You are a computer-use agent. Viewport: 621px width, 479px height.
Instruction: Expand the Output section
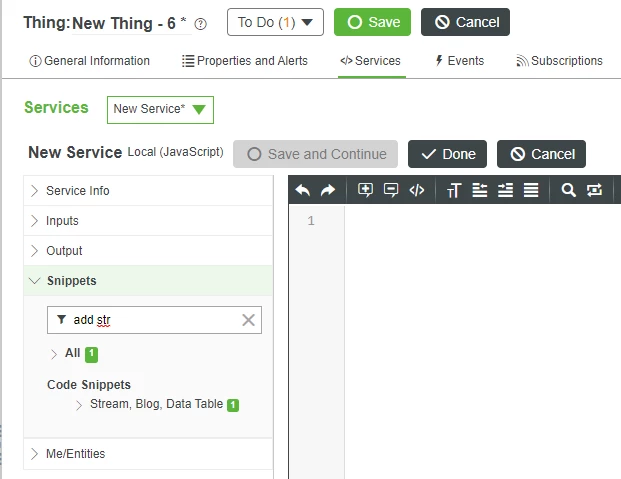[x=148, y=251]
